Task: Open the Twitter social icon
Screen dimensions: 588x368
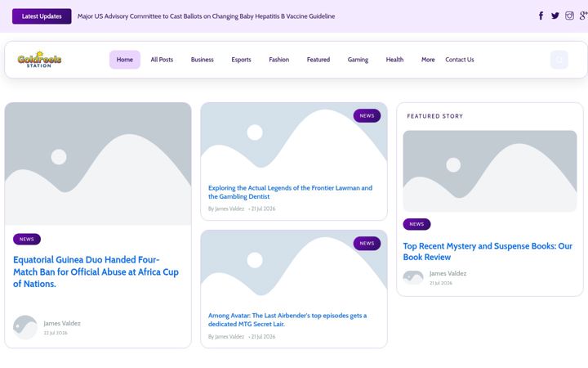Action: 555,16
